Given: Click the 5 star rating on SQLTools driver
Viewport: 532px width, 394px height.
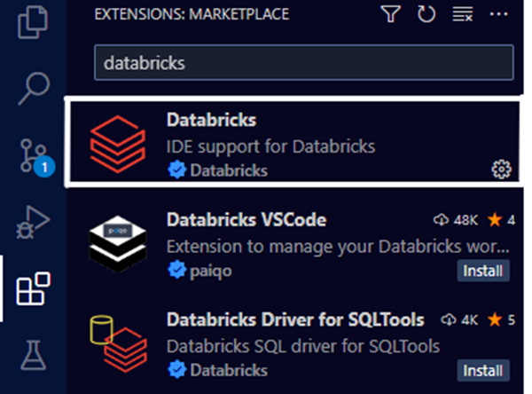Looking at the screenshot, I should point(501,319).
